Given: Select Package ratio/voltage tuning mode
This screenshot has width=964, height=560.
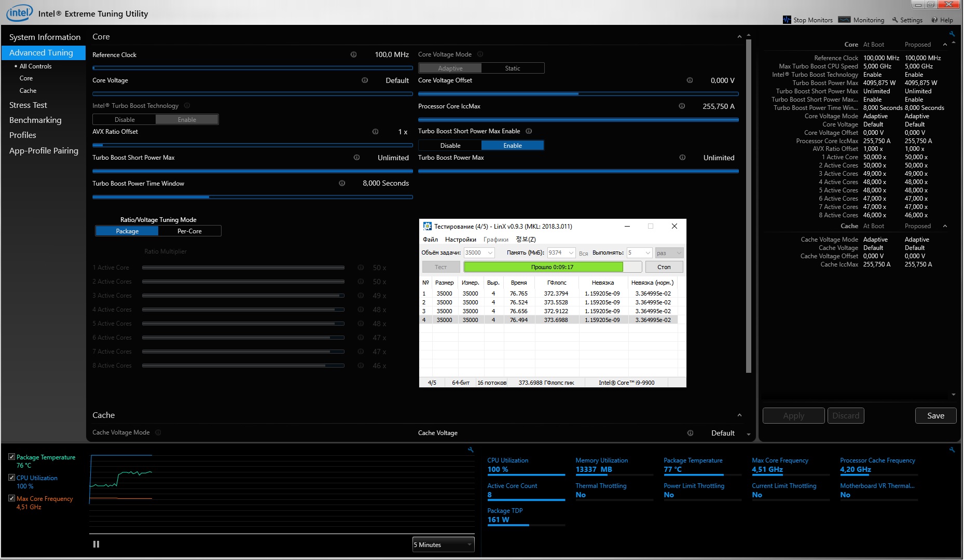Looking at the screenshot, I should pos(127,231).
